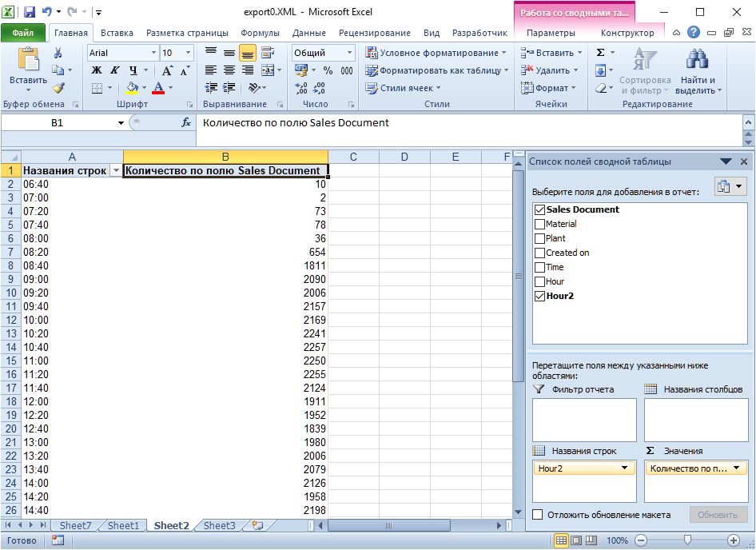Check the Created on field checkbox
The width and height of the screenshot is (756, 550).
[540, 253]
